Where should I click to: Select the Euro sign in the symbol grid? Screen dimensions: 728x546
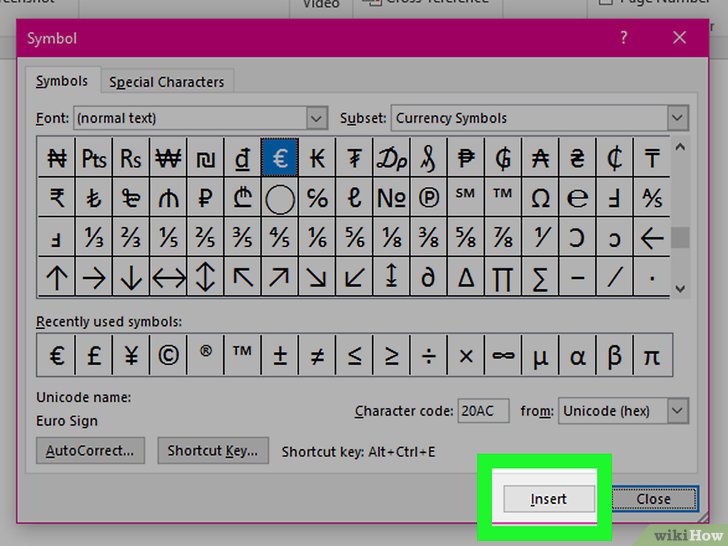pyautogui.click(x=280, y=158)
